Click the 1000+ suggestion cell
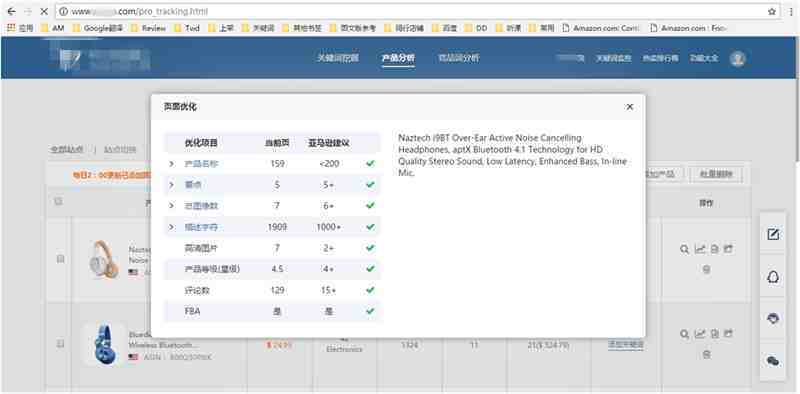The height and width of the screenshot is (394, 800). (x=329, y=227)
